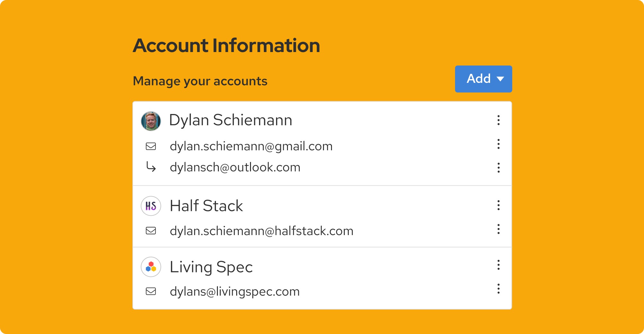
Task: Select the dylansch@outlook.com alias address
Action: [235, 167]
